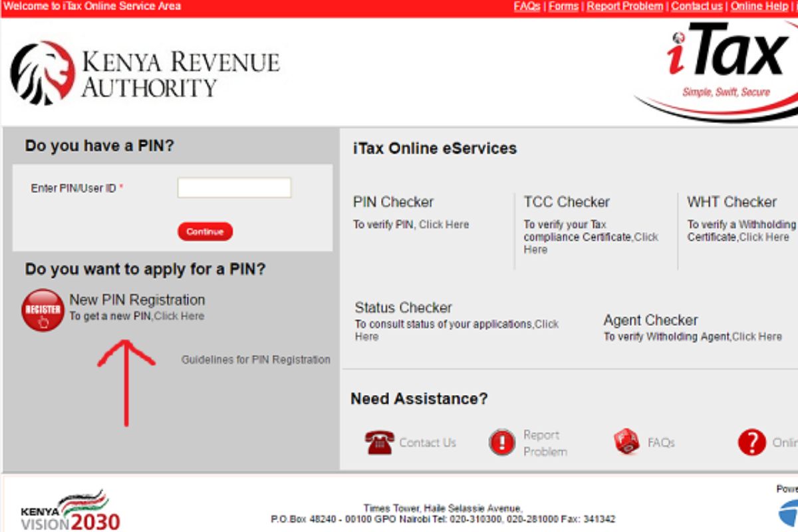
Task: Click Here to get a new PIN
Action: coord(179,317)
